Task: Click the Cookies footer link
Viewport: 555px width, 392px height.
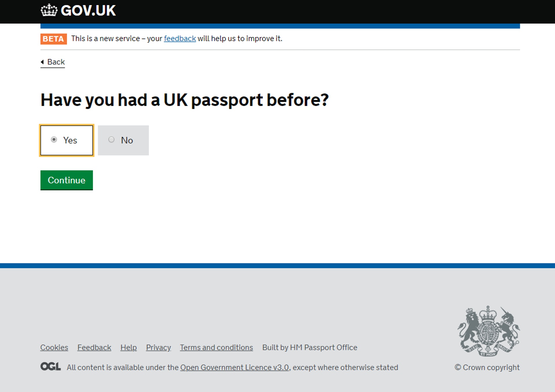Action: (x=54, y=347)
